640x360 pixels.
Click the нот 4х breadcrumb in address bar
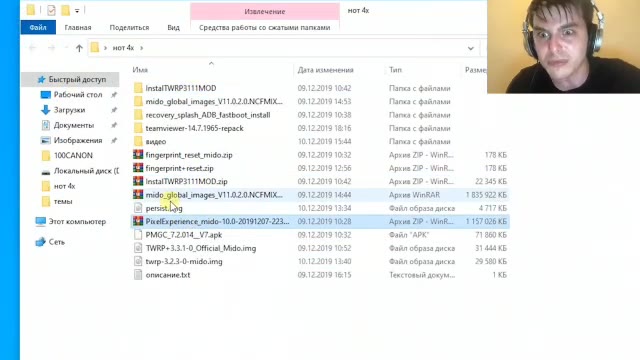(x=123, y=48)
